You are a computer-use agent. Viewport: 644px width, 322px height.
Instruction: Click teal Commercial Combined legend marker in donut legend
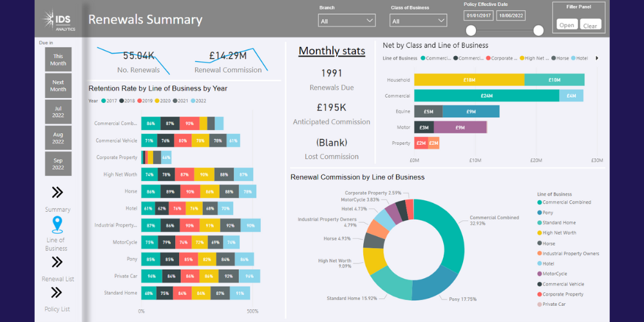point(540,202)
